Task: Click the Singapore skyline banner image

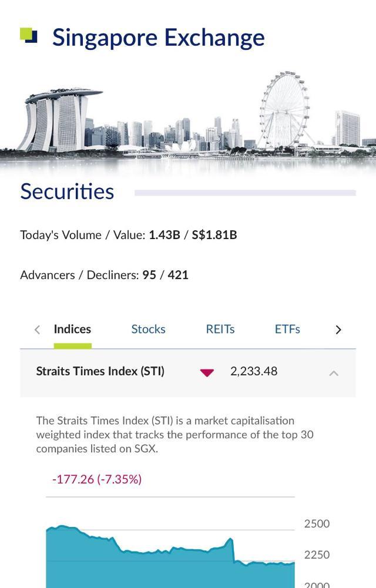Action: [188, 120]
